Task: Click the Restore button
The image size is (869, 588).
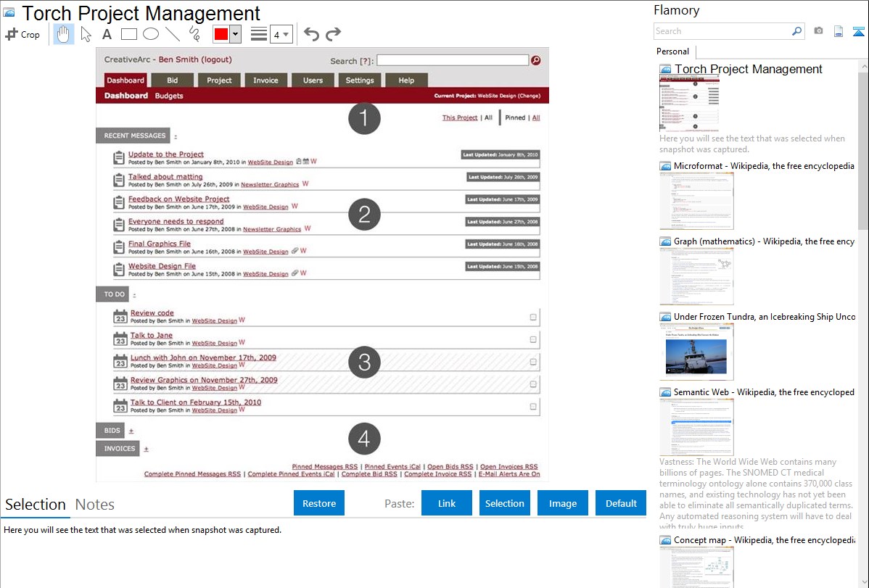Action: tap(319, 503)
